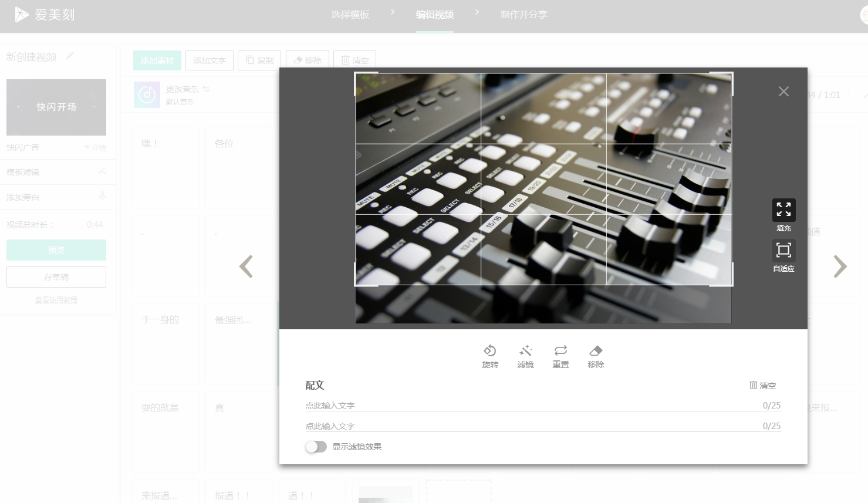868x503 pixels.
Task: Click the 添加文字 button
Action: coord(210,60)
